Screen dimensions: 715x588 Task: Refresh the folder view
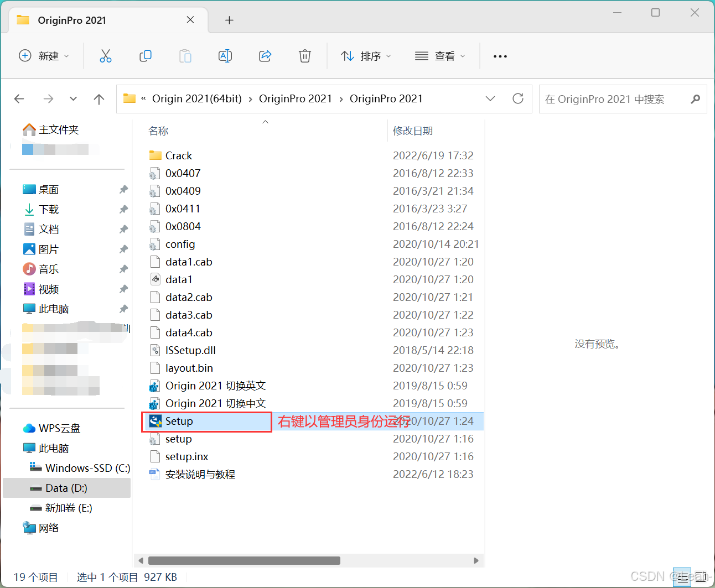click(517, 98)
